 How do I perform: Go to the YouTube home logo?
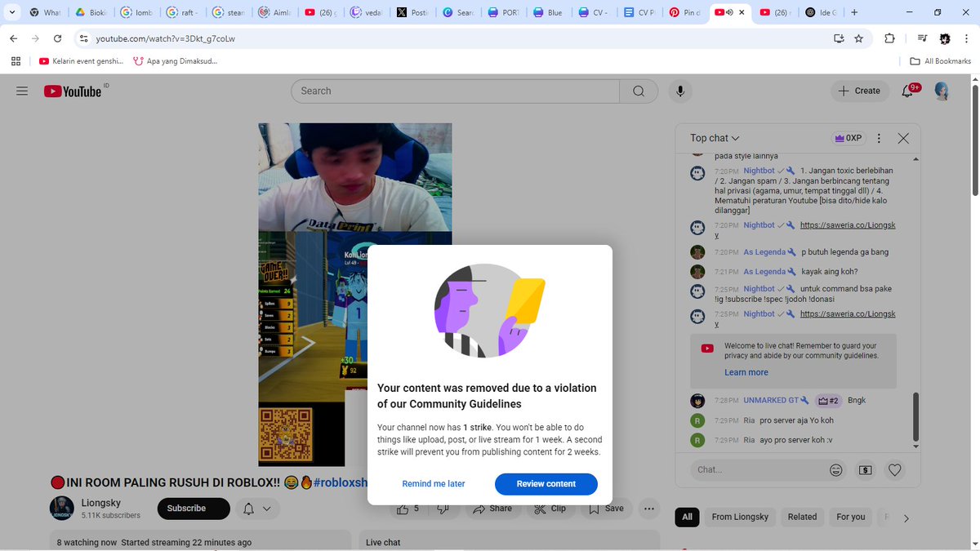tap(73, 91)
